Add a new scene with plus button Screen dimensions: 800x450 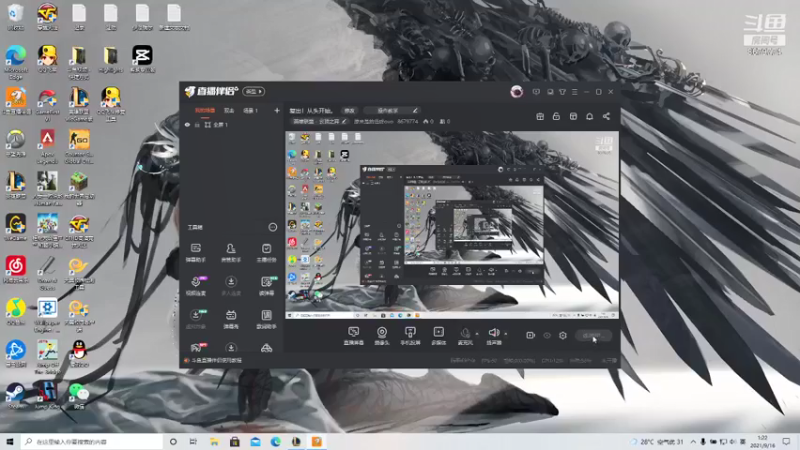(277, 110)
